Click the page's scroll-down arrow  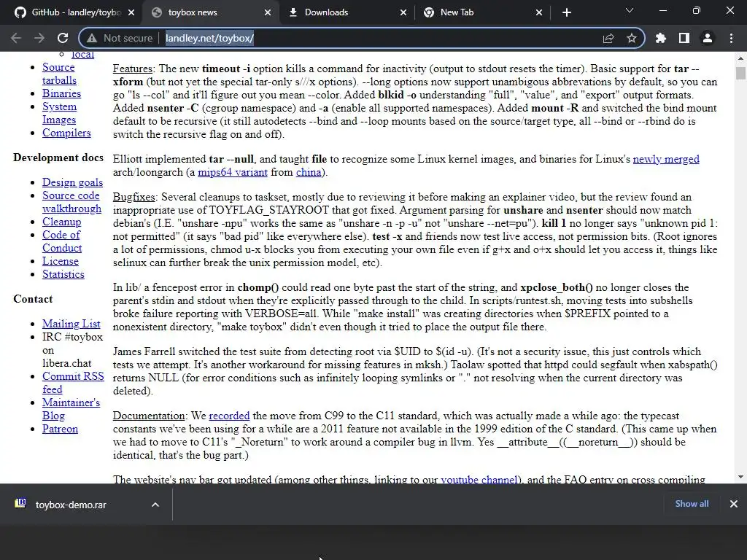(740, 477)
